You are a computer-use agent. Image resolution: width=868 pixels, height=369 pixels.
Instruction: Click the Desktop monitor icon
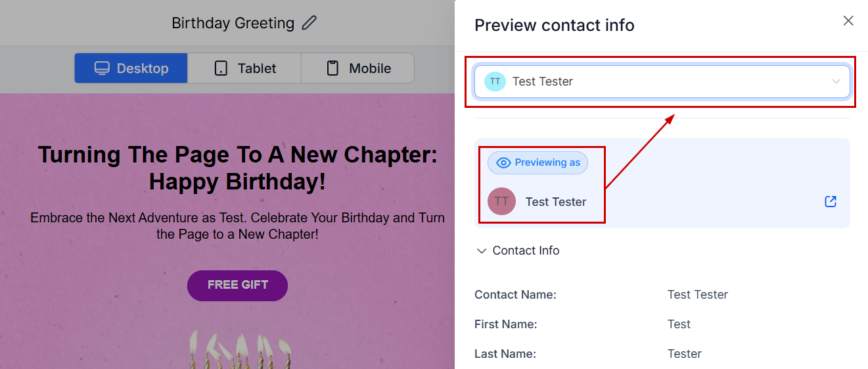coord(102,68)
